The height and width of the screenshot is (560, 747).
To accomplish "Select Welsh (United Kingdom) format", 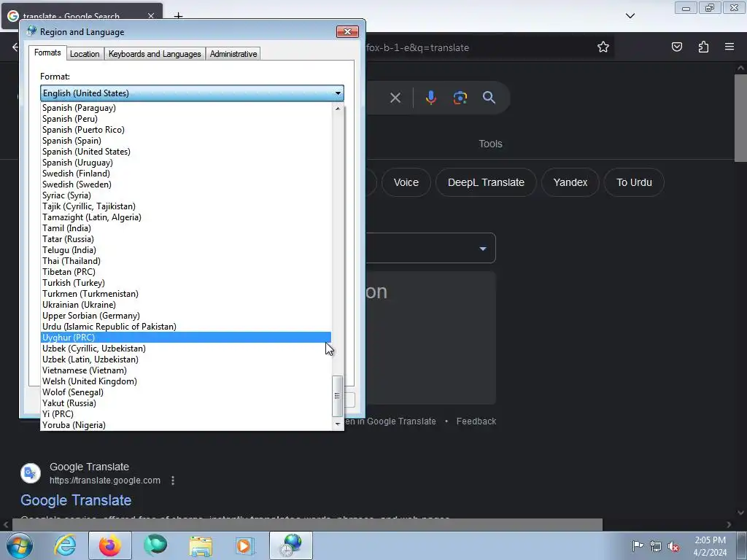I will tap(186, 382).
